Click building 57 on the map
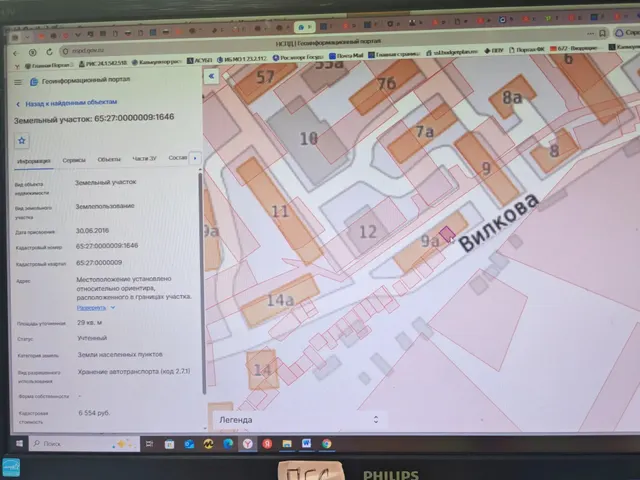The width and height of the screenshot is (640, 480). click(265, 77)
